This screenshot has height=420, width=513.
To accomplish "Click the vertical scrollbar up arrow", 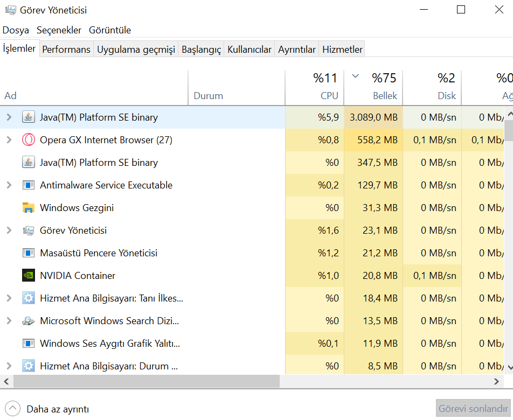I will point(510,114).
